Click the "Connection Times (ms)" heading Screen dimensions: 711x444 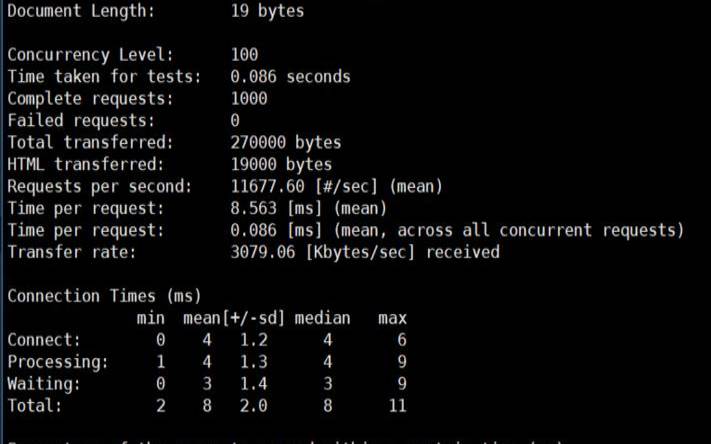point(104,296)
